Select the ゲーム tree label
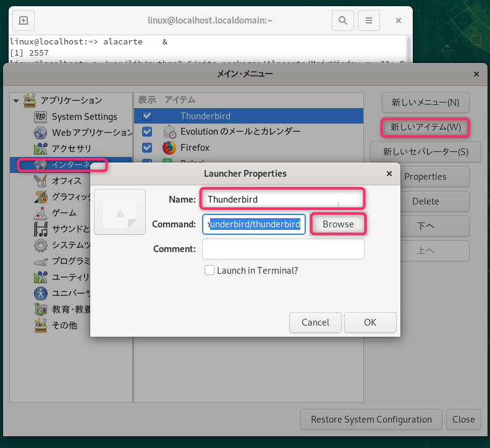The height and width of the screenshot is (448, 490). pyautogui.click(x=64, y=213)
